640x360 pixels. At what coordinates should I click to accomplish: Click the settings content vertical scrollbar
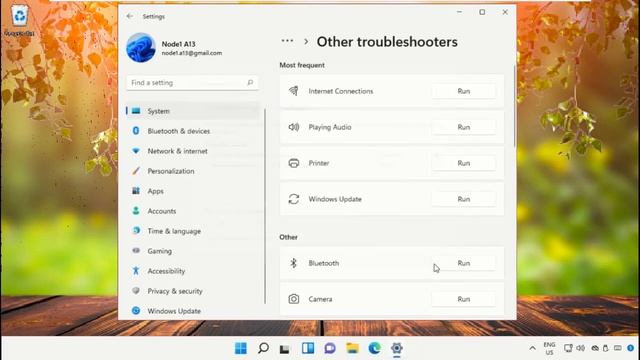514,106
